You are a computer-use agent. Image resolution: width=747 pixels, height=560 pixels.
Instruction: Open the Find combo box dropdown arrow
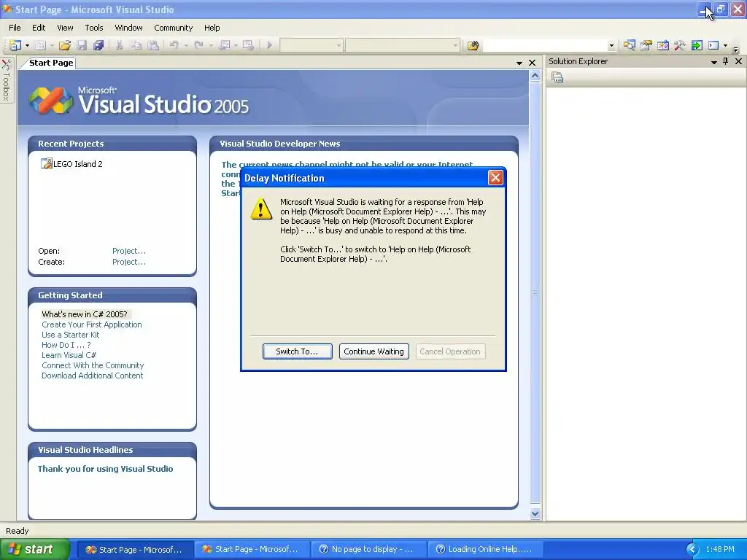[x=611, y=46]
